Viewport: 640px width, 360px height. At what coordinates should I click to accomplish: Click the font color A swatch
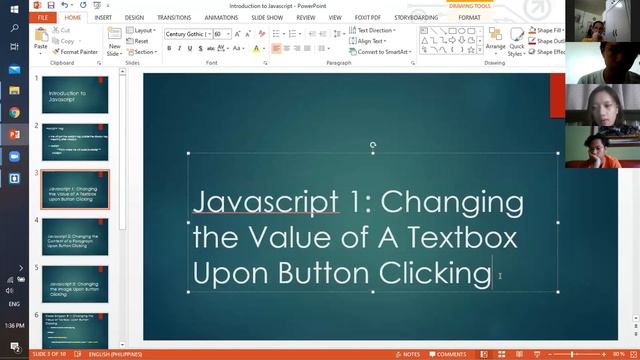(256, 49)
